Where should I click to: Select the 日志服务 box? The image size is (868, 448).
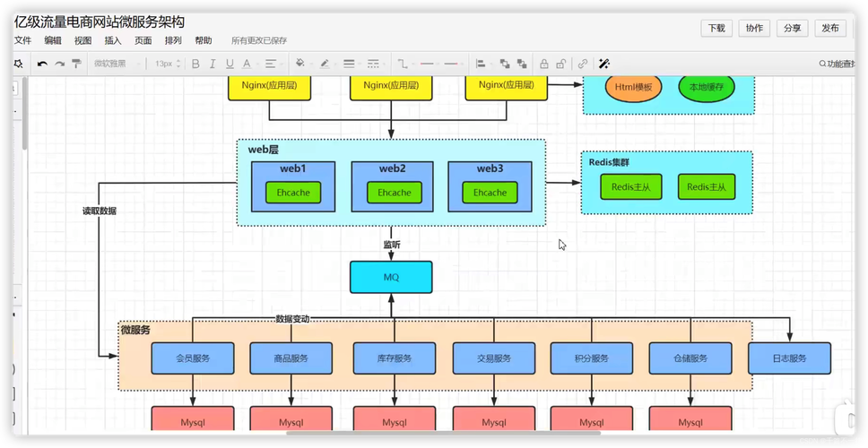coord(789,358)
